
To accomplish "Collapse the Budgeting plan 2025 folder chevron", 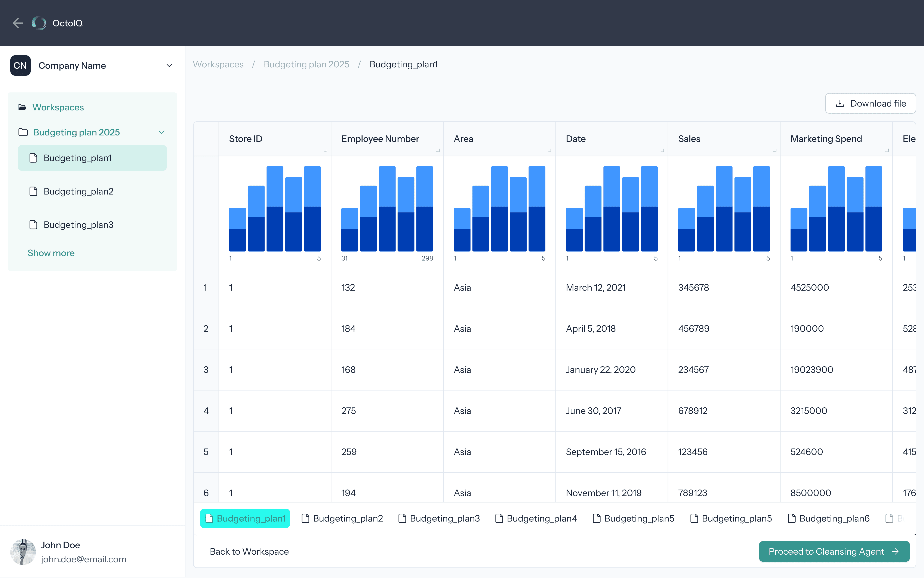I will 161,132.
